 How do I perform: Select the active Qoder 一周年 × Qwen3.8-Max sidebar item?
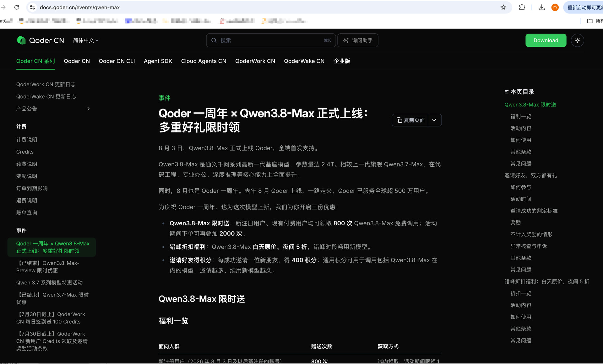click(x=52, y=247)
